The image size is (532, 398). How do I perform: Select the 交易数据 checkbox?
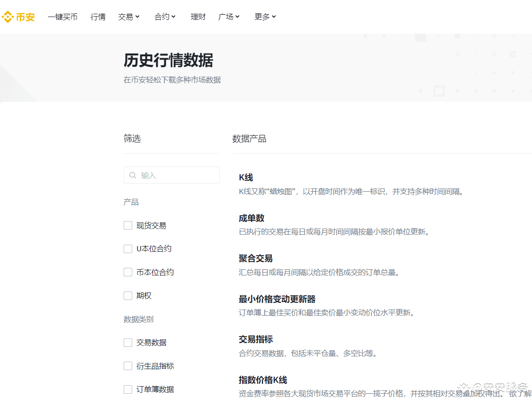128,343
